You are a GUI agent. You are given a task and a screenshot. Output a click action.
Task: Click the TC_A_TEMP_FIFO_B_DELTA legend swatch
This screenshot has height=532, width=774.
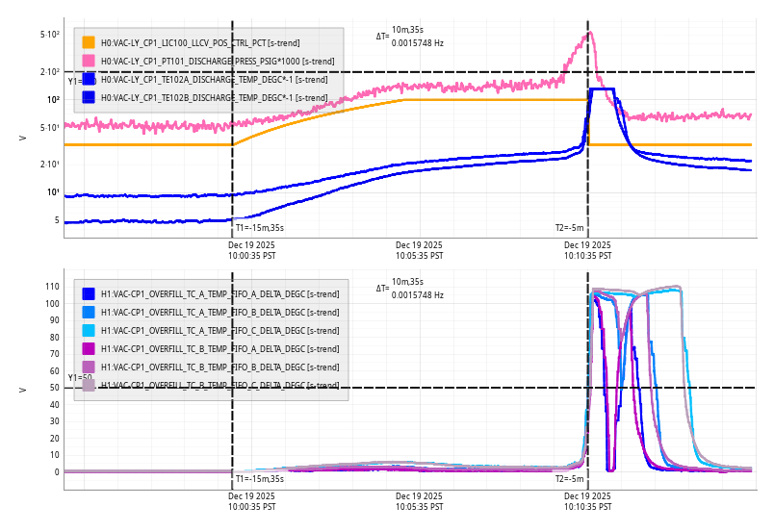click(89, 312)
